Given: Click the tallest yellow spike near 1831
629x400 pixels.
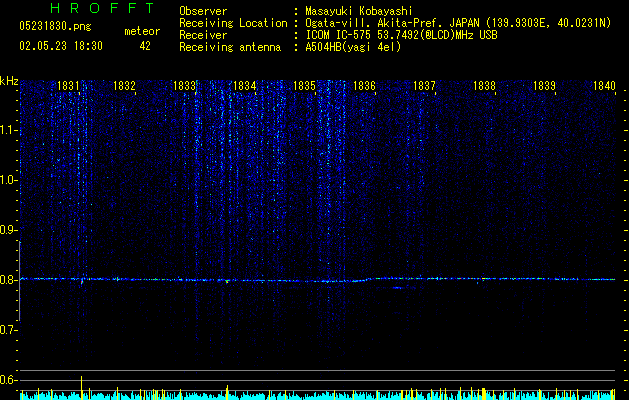Looking at the screenshot, I should click(81, 388).
